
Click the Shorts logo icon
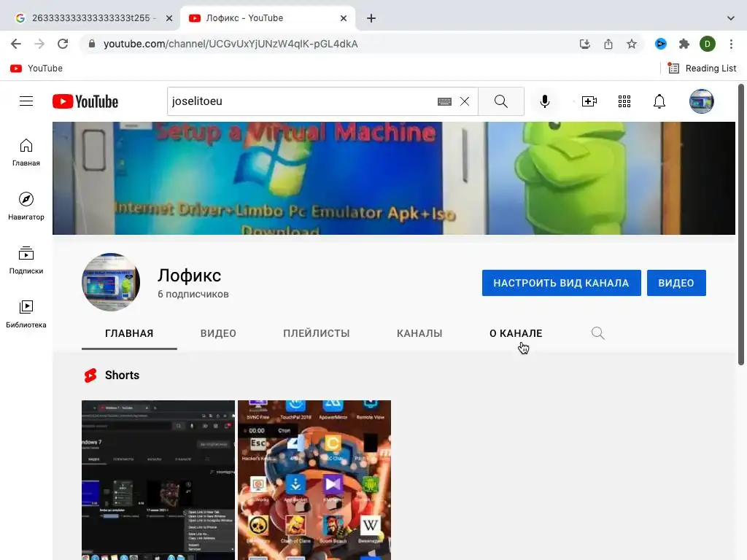coord(90,376)
